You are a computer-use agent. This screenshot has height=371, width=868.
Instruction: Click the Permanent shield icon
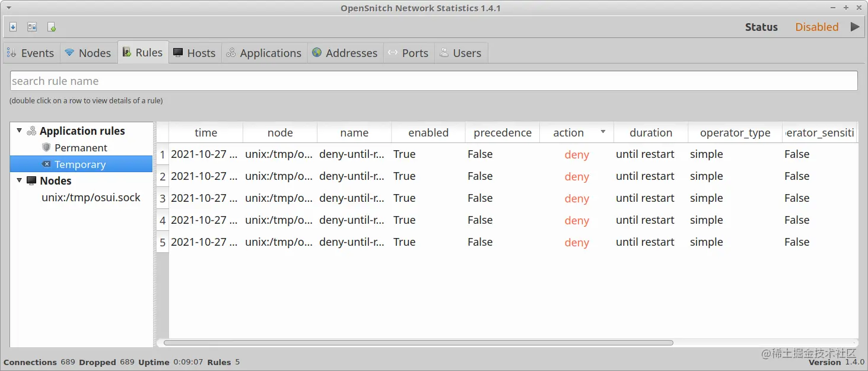[46, 147]
